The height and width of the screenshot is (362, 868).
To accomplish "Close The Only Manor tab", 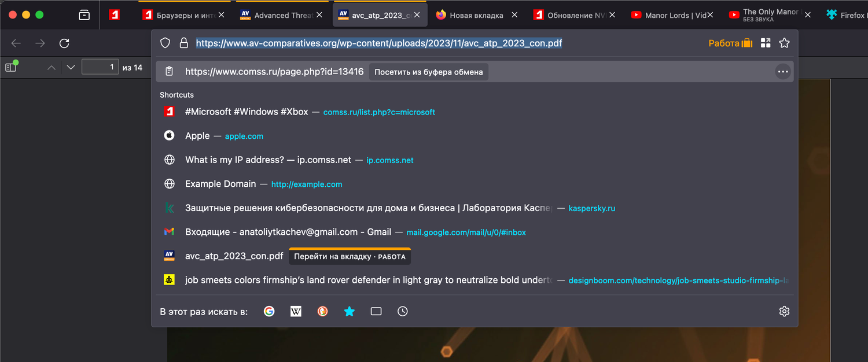I will pos(808,15).
